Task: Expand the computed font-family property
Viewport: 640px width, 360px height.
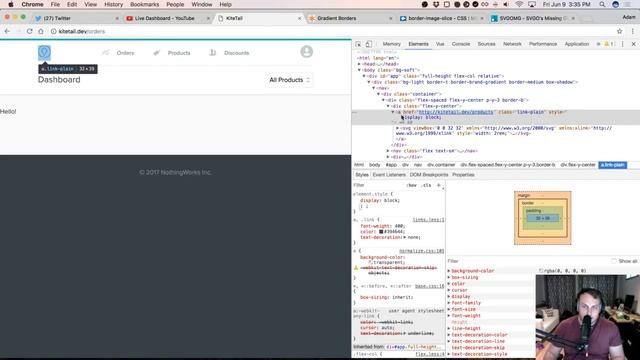Action: 449,303
